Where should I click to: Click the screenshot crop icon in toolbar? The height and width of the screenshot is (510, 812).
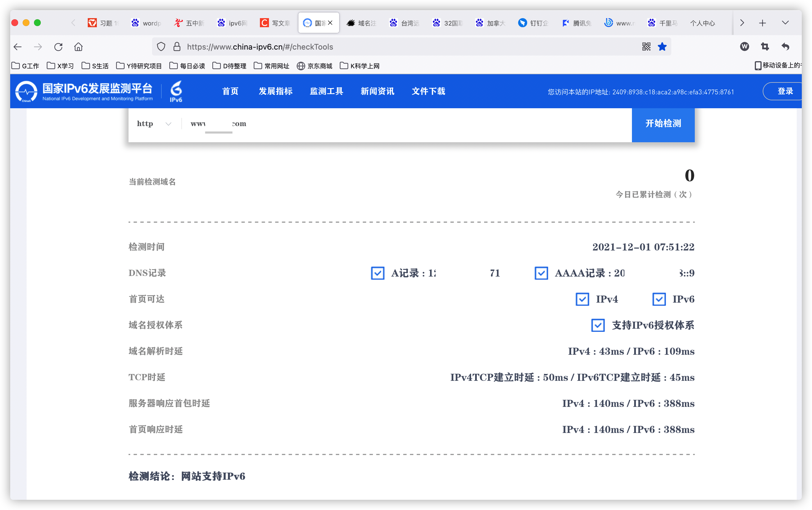(x=765, y=46)
